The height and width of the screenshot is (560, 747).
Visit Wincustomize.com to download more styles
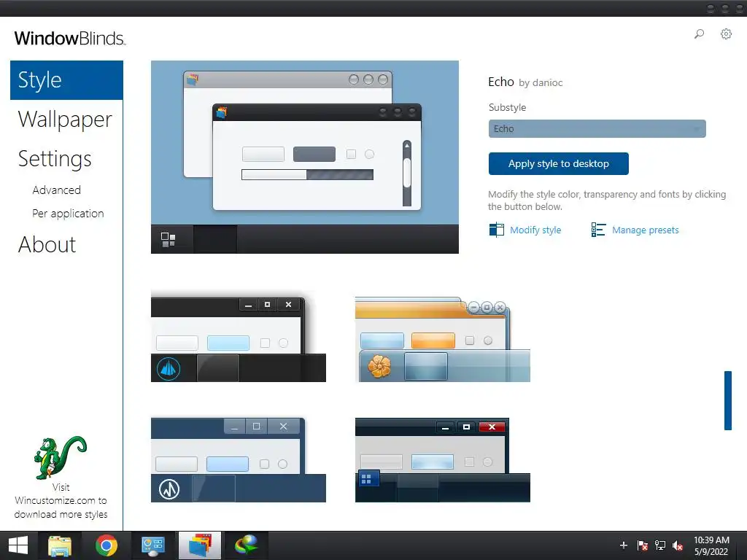[61, 500]
